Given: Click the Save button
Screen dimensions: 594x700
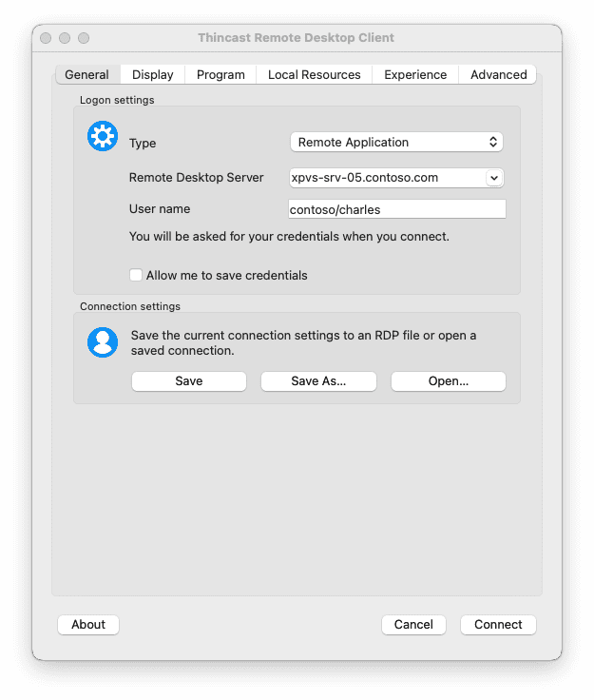Looking at the screenshot, I should click(189, 381).
